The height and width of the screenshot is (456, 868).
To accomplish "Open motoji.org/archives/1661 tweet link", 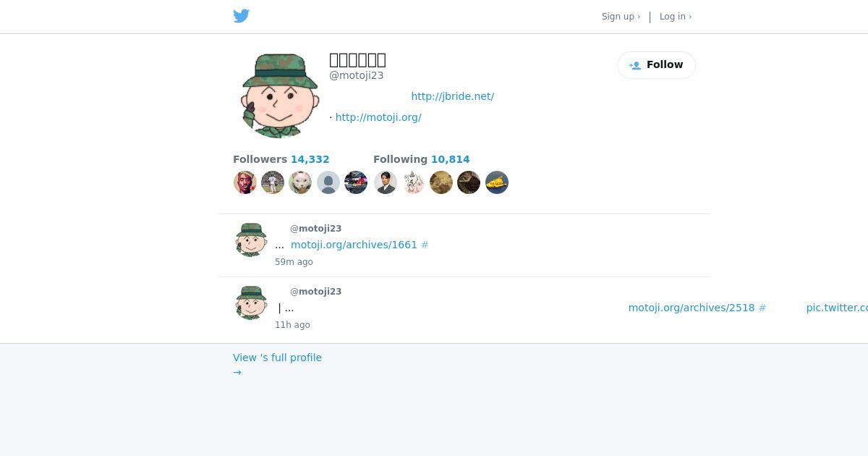I will pos(354,245).
